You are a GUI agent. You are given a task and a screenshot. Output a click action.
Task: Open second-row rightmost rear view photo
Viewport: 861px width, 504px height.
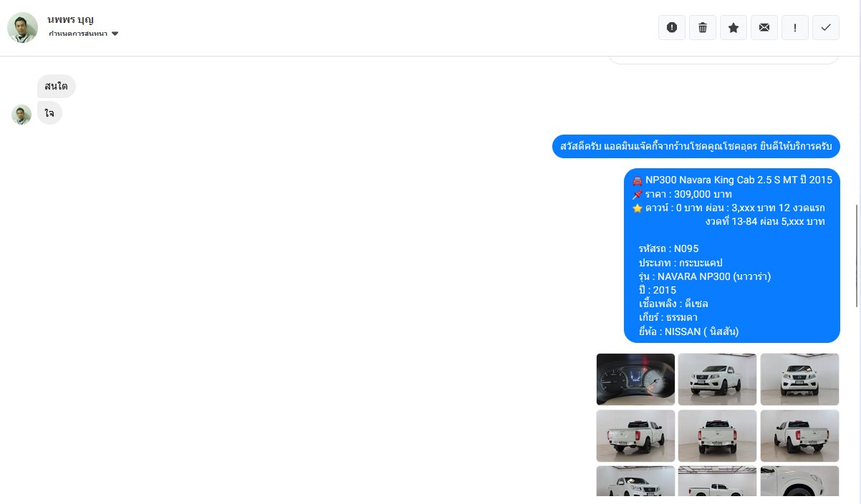click(x=799, y=436)
